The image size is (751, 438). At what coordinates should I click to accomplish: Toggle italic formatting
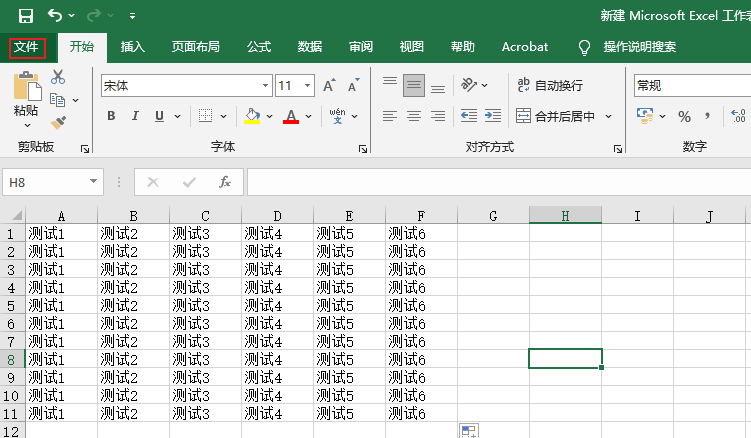136,116
